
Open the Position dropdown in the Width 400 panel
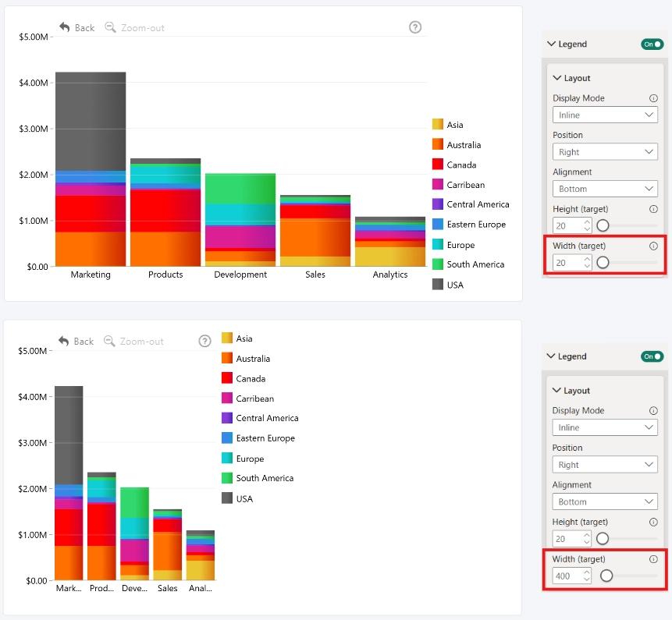(x=605, y=465)
